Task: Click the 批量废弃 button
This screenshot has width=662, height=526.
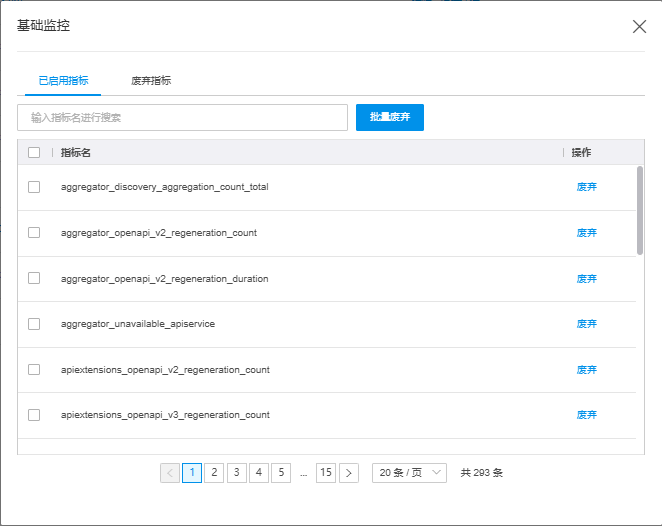Action: [390, 117]
